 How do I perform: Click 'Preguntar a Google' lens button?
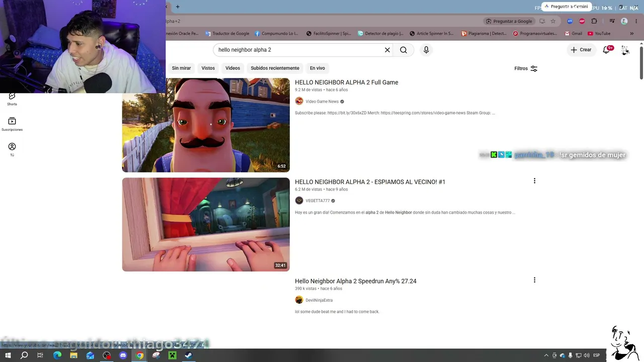click(509, 21)
